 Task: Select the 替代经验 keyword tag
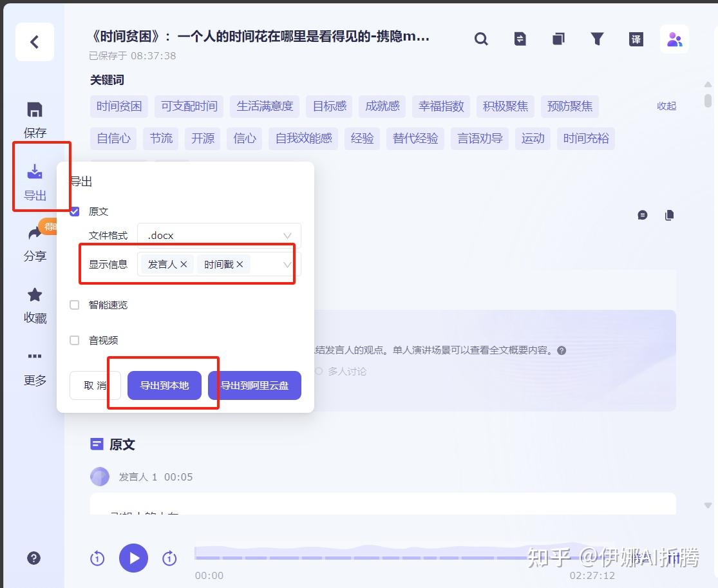click(x=415, y=138)
